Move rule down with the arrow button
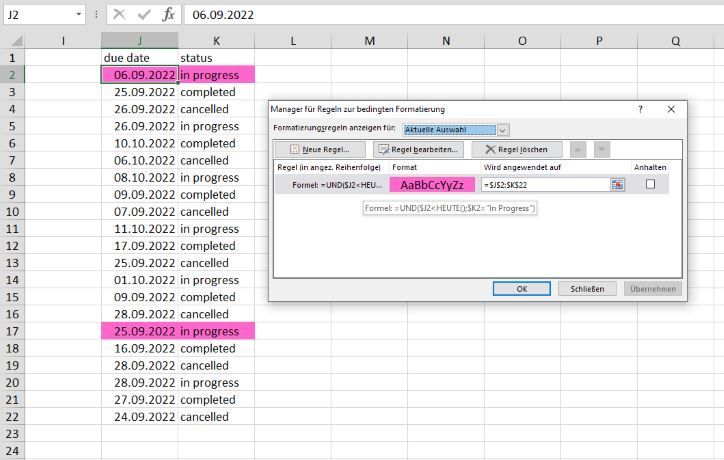The width and height of the screenshot is (724, 460). (x=602, y=150)
